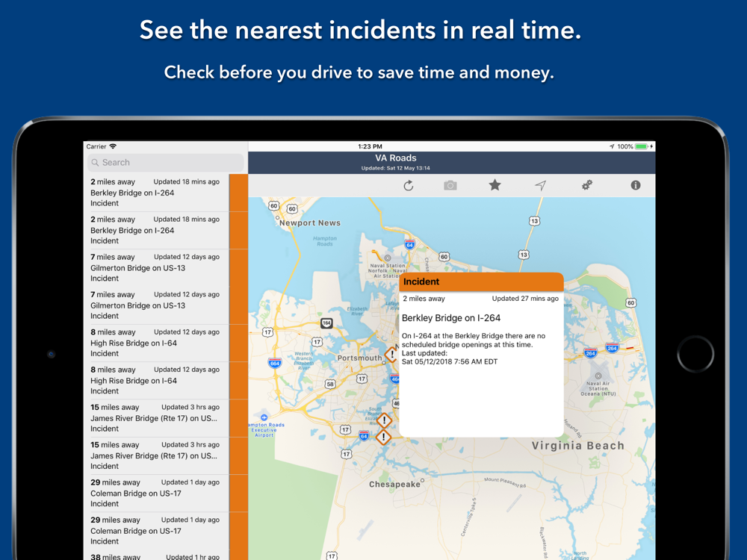
Task: Tap the upper incident marker near I-64
Action: click(x=385, y=420)
